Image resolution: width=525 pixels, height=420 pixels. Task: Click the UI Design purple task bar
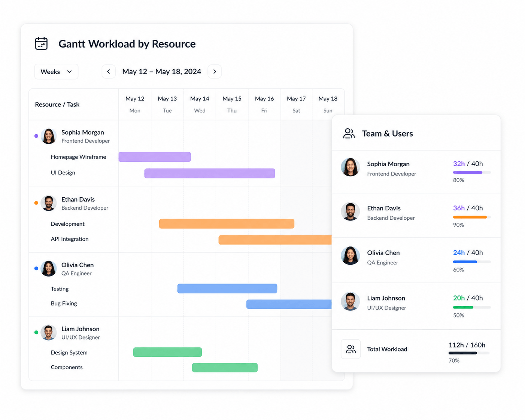pyautogui.click(x=210, y=173)
